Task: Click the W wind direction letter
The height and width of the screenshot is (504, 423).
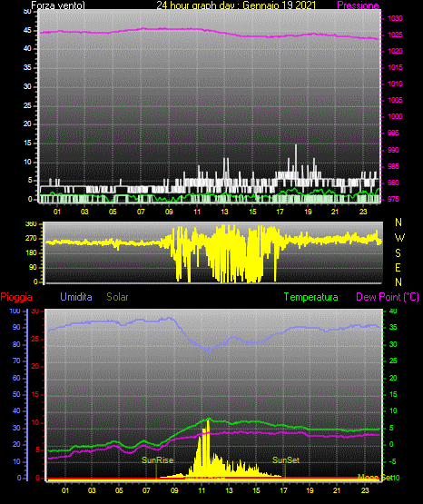Action: [399, 238]
